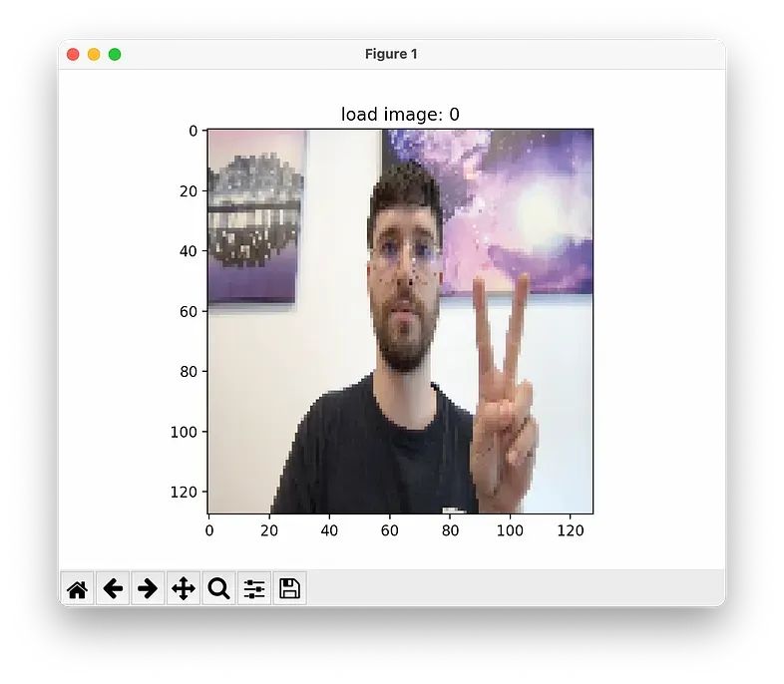Reset the view with the Home icon

point(77,588)
